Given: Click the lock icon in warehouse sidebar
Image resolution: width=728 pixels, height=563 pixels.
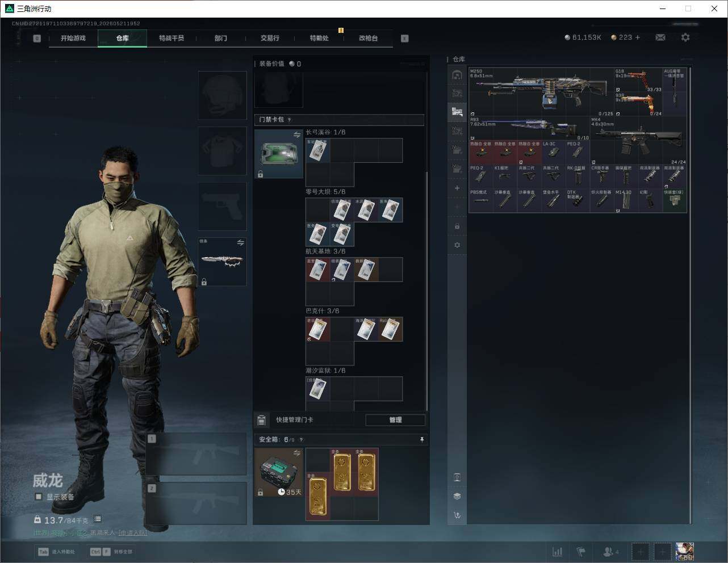Looking at the screenshot, I should (457, 226).
